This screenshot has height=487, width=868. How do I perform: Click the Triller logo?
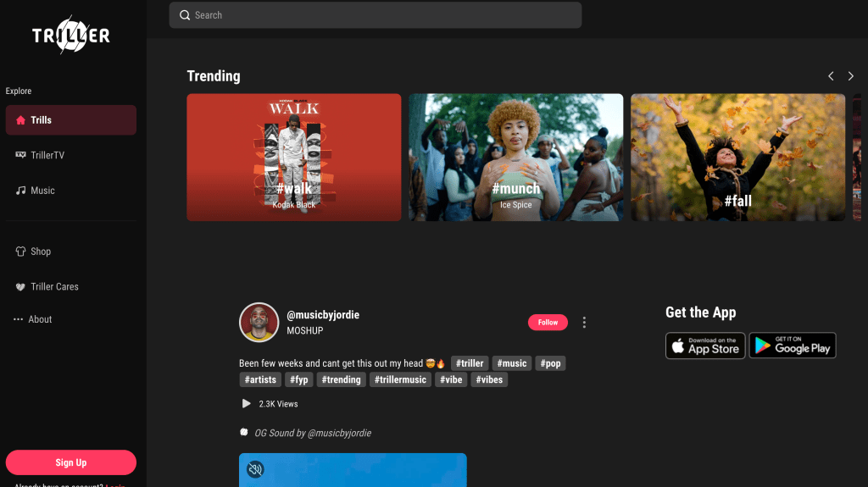click(x=71, y=36)
